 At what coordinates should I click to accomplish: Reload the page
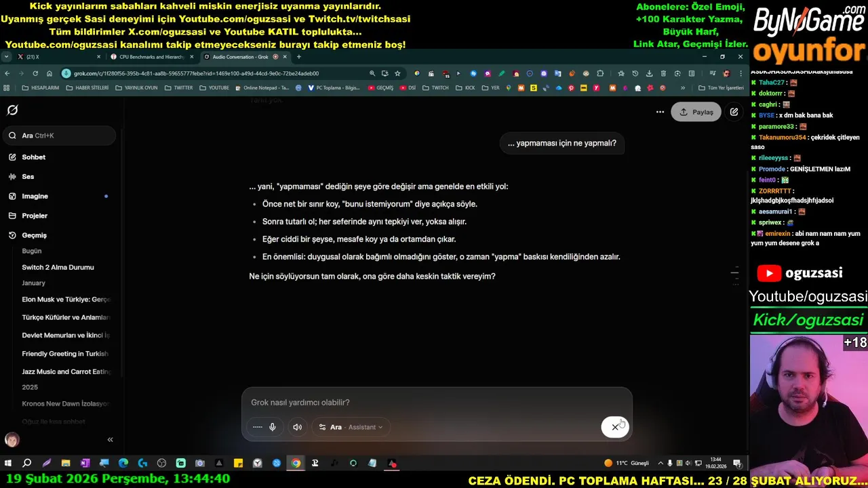click(x=35, y=73)
